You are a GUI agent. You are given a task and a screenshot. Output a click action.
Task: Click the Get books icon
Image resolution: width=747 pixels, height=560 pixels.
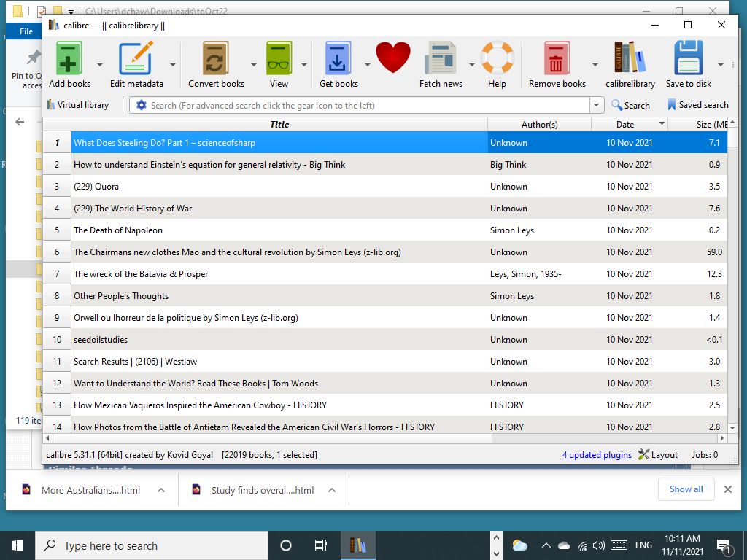point(338,58)
